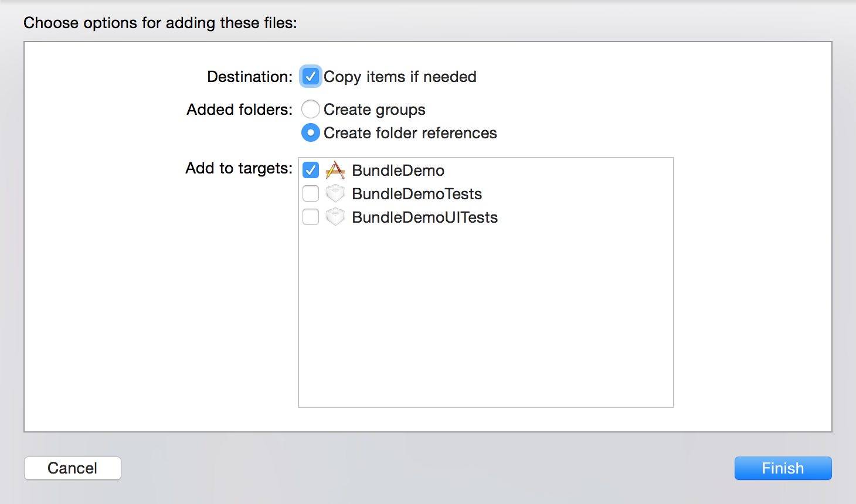Click the Create groups label text

375,110
